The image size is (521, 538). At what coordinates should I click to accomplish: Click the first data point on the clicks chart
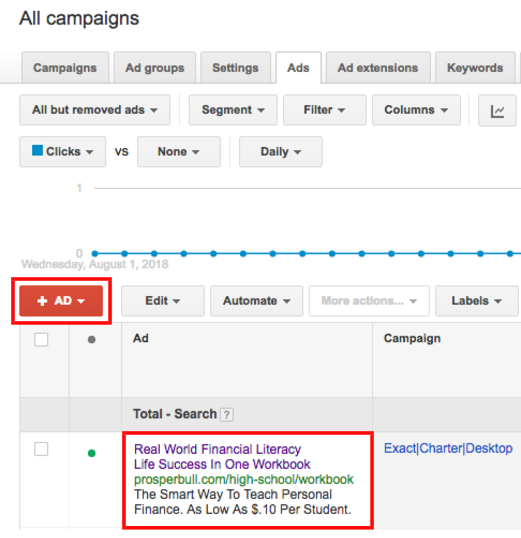[95, 254]
